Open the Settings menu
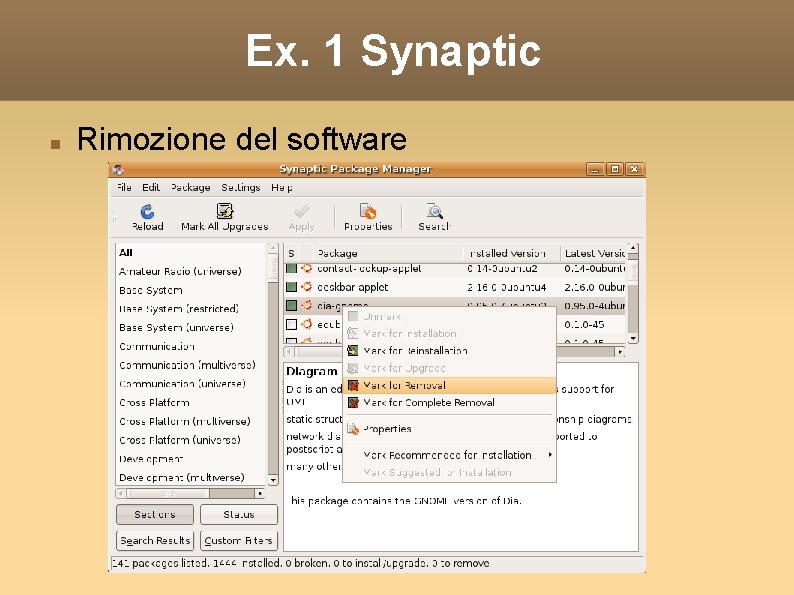The image size is (794, 595). (241, 187)
